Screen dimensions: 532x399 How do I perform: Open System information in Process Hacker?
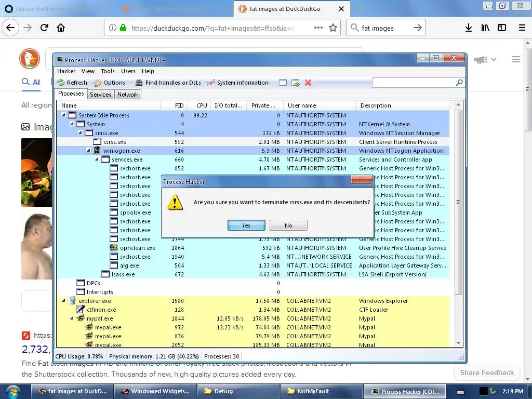click(x=237, y=83)
